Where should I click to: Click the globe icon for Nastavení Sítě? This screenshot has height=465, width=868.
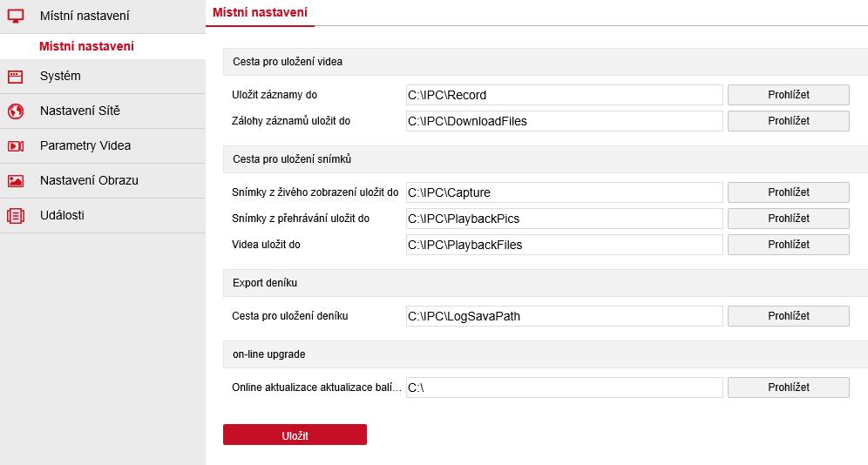point(16,111)
